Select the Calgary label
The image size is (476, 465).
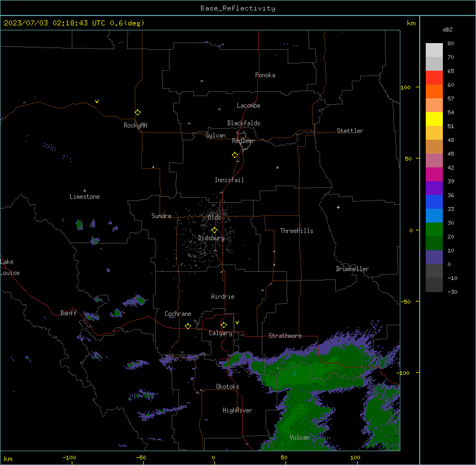click(x=220, y=333)
